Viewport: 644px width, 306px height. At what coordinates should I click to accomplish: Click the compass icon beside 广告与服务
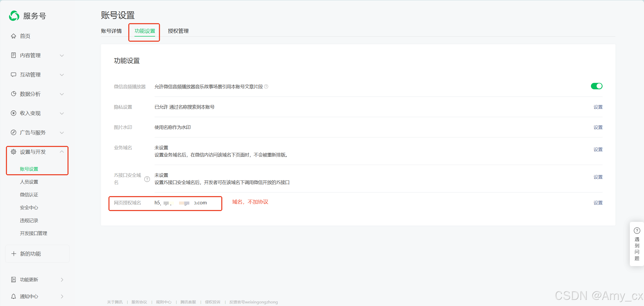pos(14,133)
